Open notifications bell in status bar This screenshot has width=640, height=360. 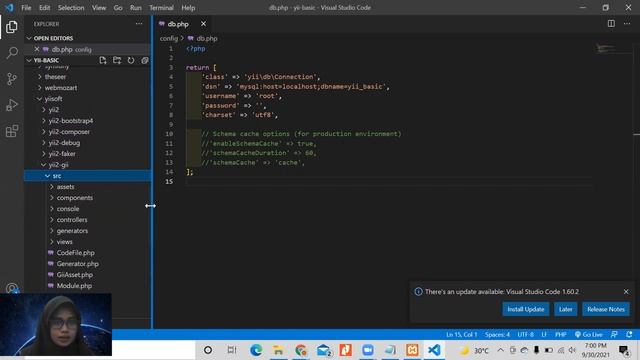[629, 334]
